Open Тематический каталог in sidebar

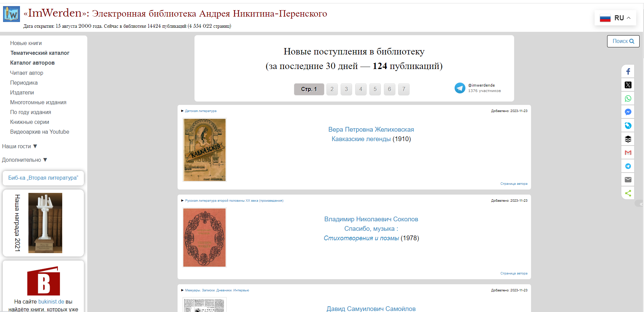(x=40, y=53)
